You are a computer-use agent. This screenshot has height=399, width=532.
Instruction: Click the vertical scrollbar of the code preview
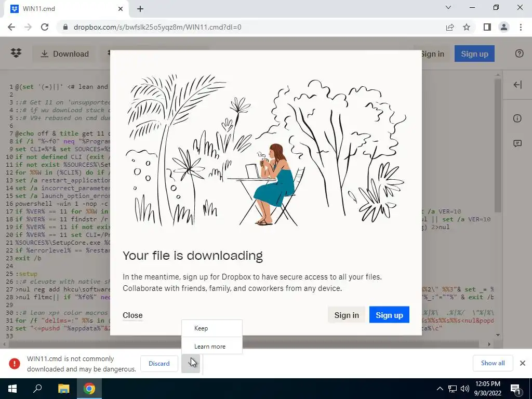point(498,146)
